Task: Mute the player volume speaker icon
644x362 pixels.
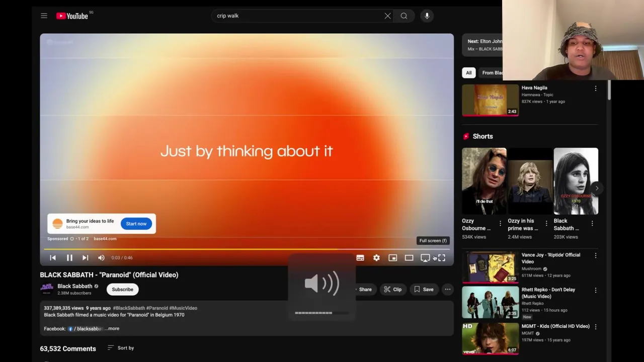Action: point(101,258)
